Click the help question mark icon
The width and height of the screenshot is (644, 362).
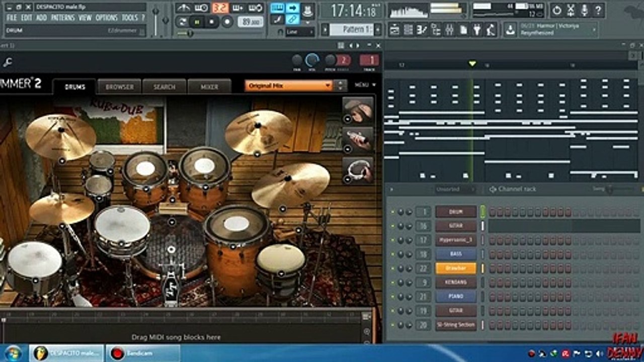point(598,10)
